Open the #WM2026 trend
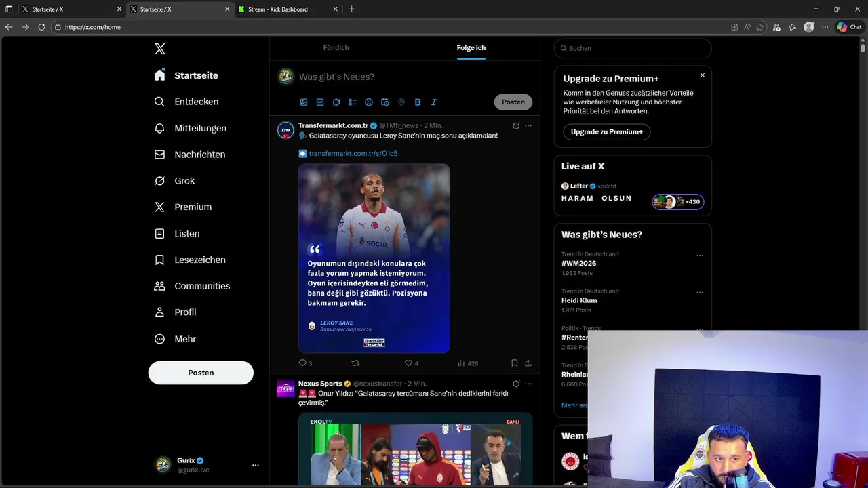The image size is (868, 488). pos(579,263)
